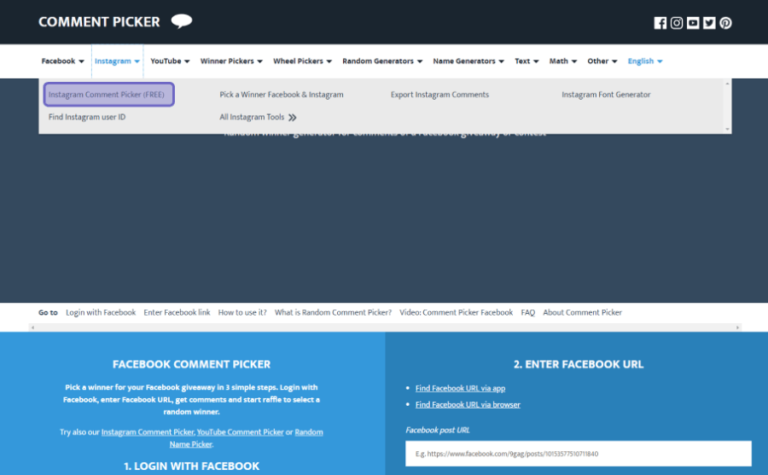
Task: Click the Go to bar left scroll arrow
Action: tap(33, 328)
